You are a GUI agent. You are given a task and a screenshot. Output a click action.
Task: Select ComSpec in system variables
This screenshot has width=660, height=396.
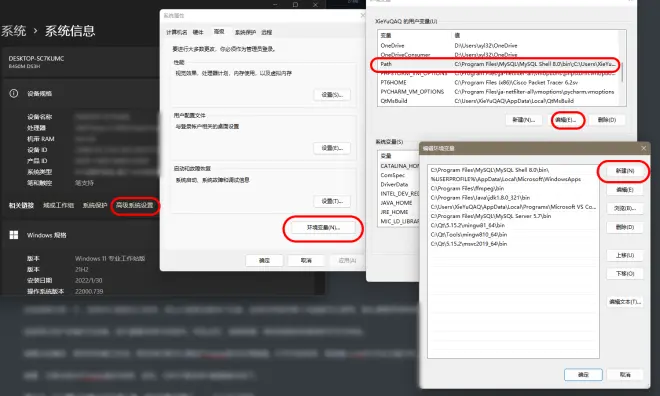392,175
